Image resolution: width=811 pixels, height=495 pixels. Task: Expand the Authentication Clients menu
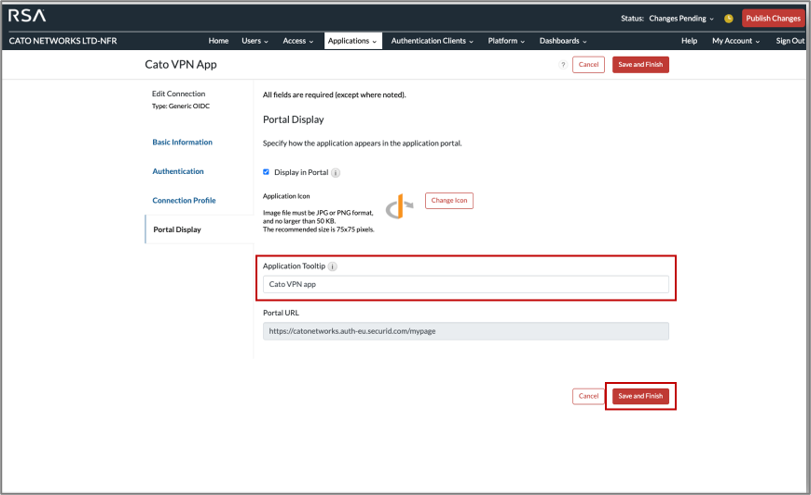click(432, 41)
